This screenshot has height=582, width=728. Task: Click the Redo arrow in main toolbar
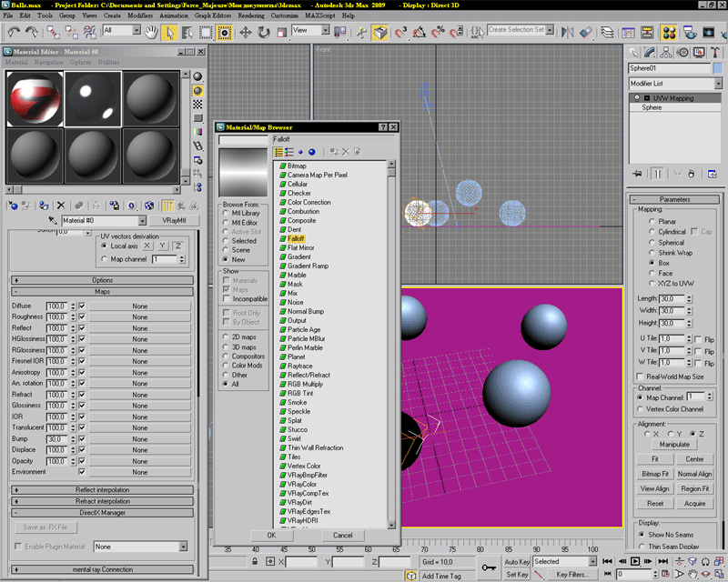pos(32,32)
